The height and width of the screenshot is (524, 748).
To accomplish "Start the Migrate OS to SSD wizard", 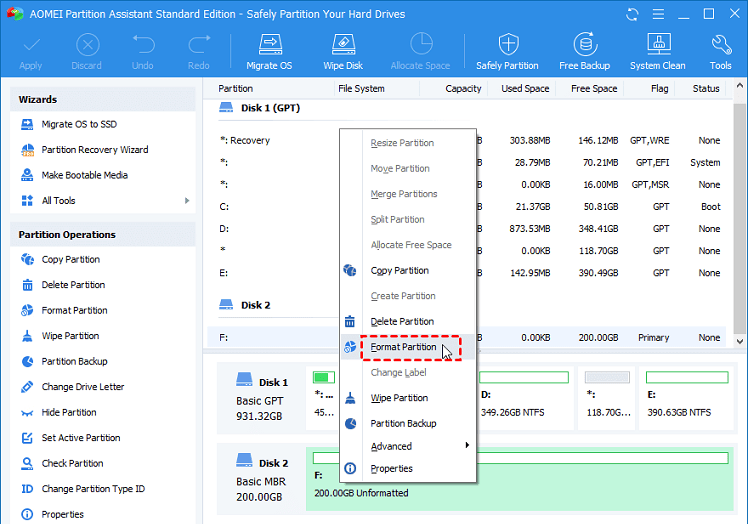I will [79, 125].
